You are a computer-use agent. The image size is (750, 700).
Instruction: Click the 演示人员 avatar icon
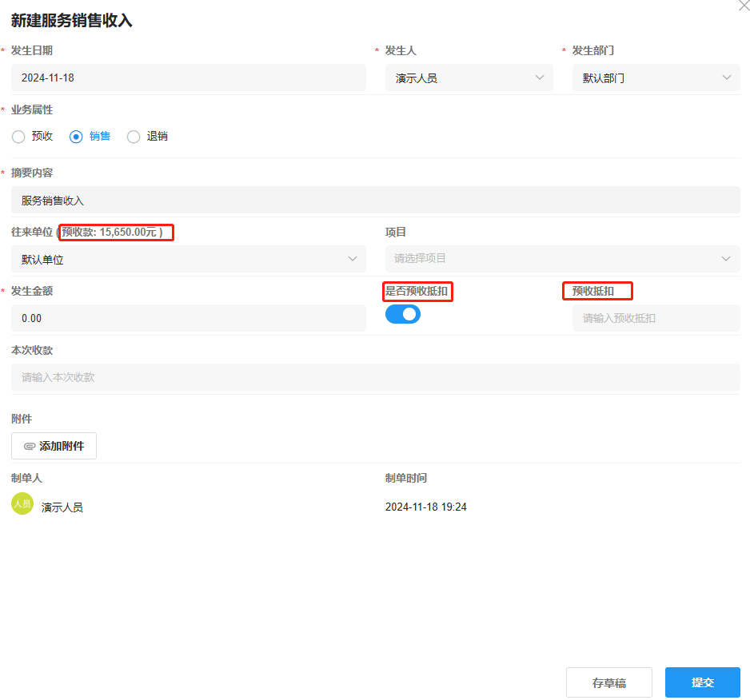point(22,504)
